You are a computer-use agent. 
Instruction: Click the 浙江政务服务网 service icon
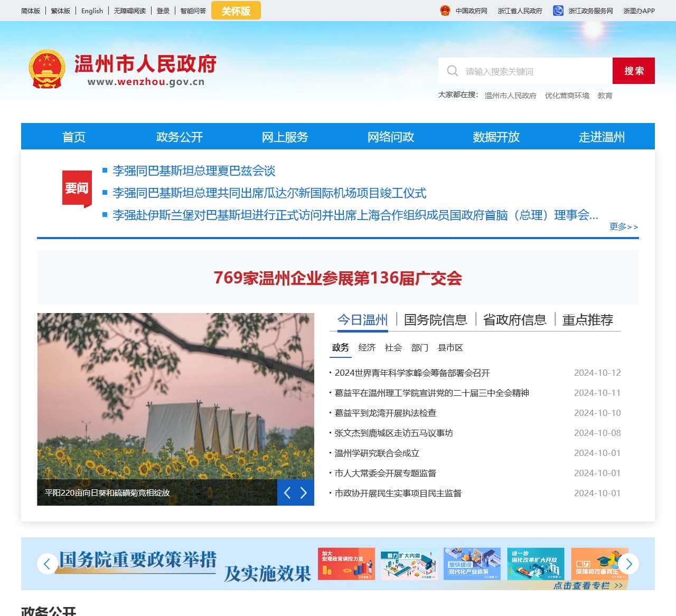[557, 10]
